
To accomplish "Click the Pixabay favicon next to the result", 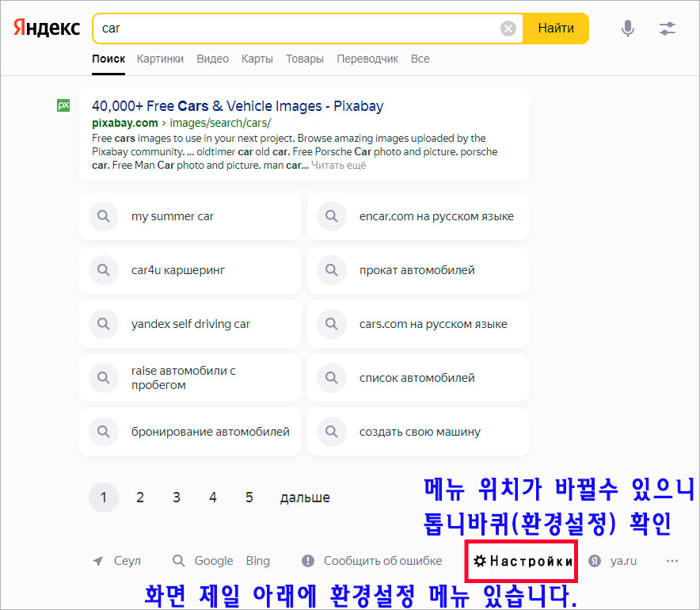I will 63,105.
